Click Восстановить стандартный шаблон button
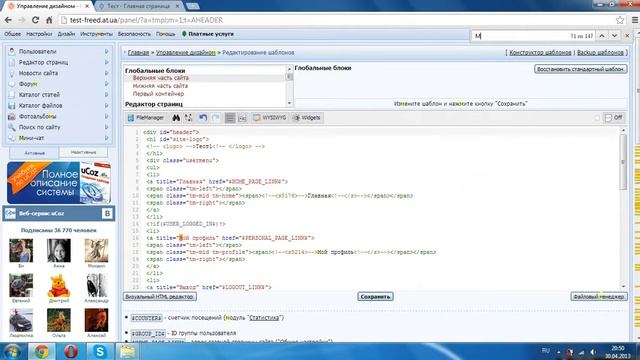 pos(581,69)
